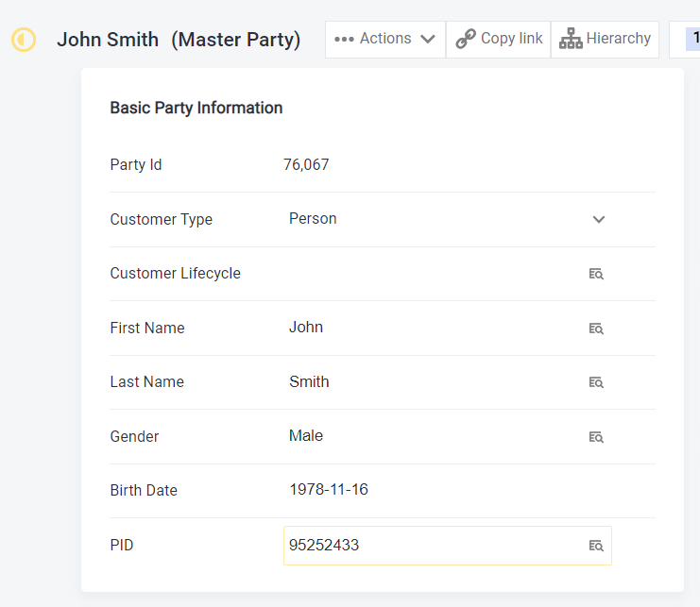Click the John Smith (Master Party) title
The width and height of the screenshot is (700, 607).
[x=179, y=40]
